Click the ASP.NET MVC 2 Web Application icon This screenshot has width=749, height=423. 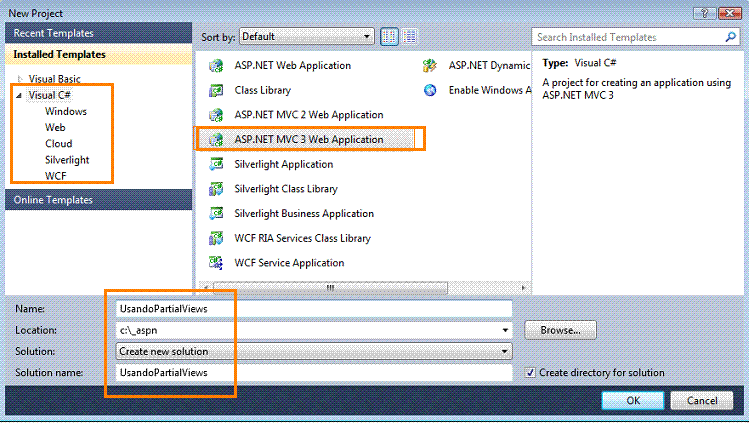[x=216, y=115]
